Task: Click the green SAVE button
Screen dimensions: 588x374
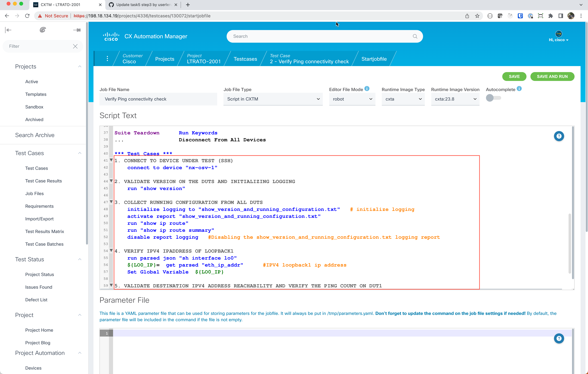Action: coord(514,76)
